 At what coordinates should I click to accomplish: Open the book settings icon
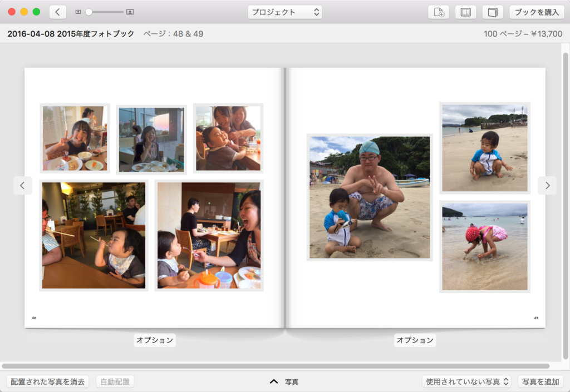point(493,12)
